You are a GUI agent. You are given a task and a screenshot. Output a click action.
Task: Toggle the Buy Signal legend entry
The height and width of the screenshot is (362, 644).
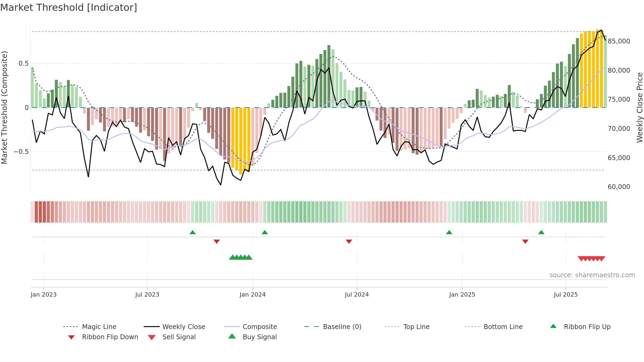tap(252, 337)
